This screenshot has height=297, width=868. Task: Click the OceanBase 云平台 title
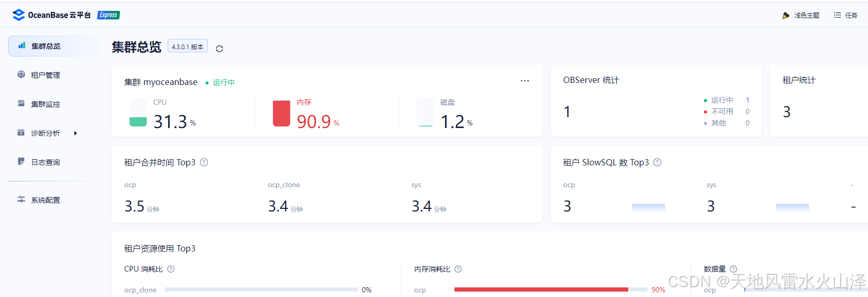[x=59, y=15]
